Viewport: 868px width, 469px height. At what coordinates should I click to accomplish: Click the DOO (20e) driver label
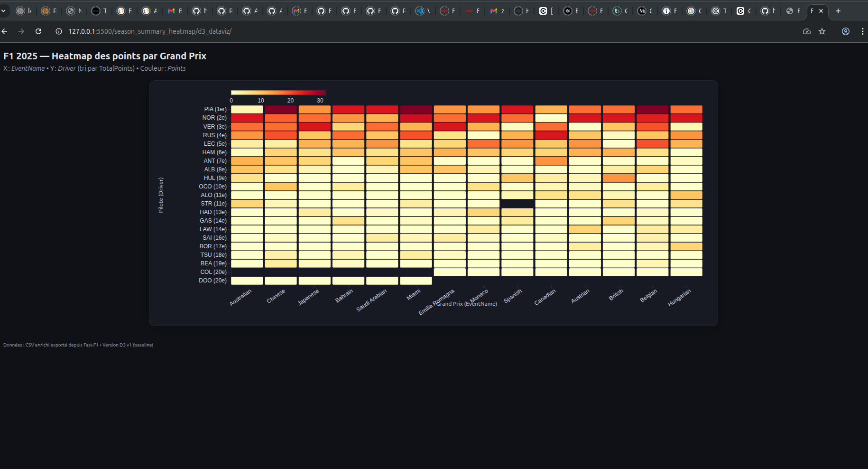(x=212, y=281)
